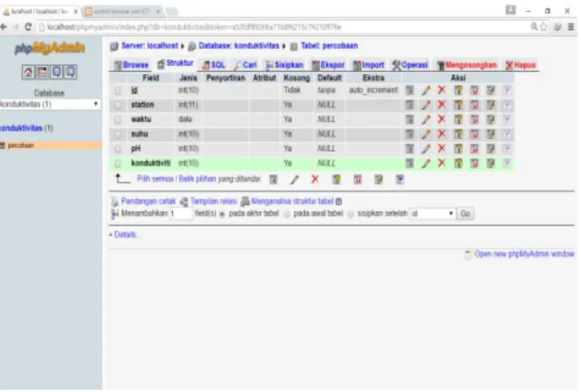
Task: Tick the checkbox for the suhu field
Action: [118, 134]
